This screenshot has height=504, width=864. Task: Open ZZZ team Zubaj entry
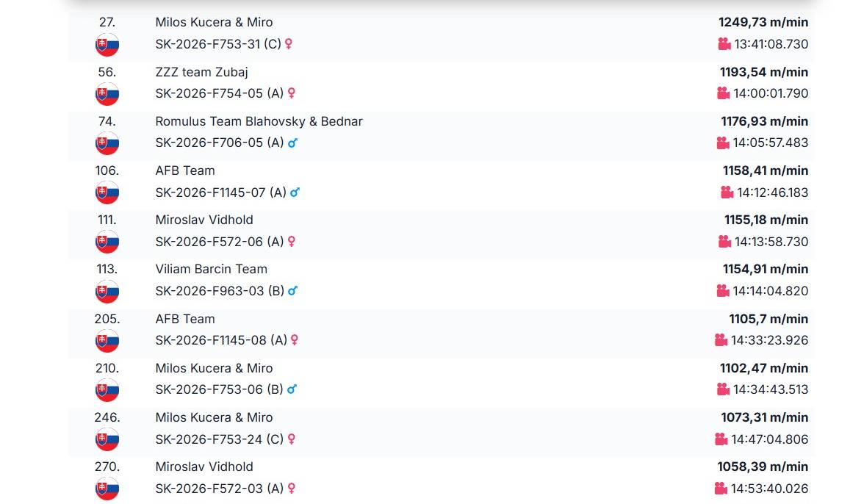pos(201,72)
